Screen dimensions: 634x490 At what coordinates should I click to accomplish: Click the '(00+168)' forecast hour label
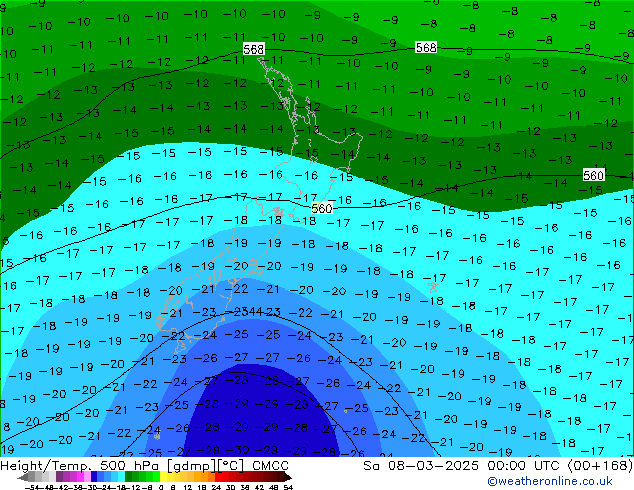pyautogui.click(x=600, y=466)
